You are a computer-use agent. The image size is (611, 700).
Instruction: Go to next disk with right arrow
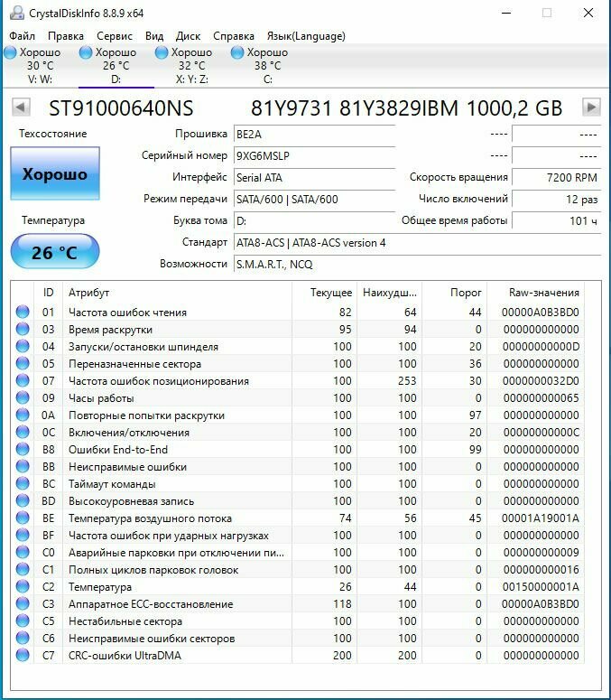click(x=591, y=107)
